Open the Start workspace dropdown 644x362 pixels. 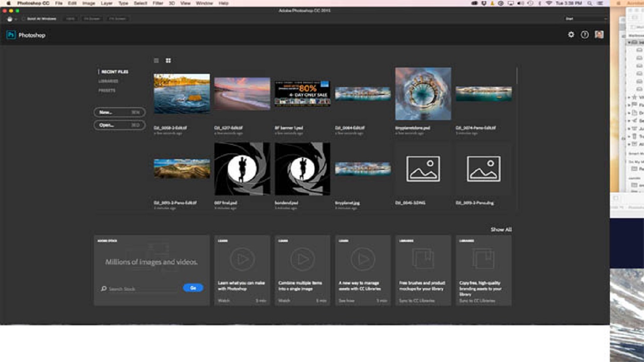coord(586,19)
